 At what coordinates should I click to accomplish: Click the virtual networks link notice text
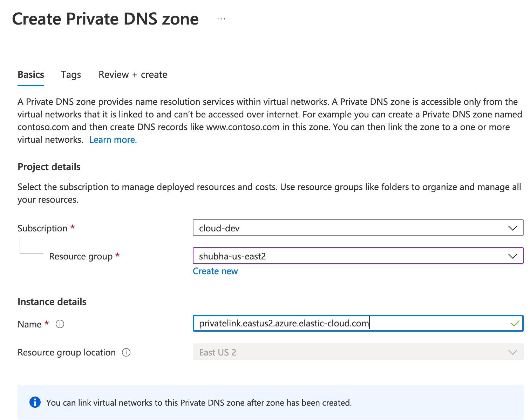click(x=199, y=402)
